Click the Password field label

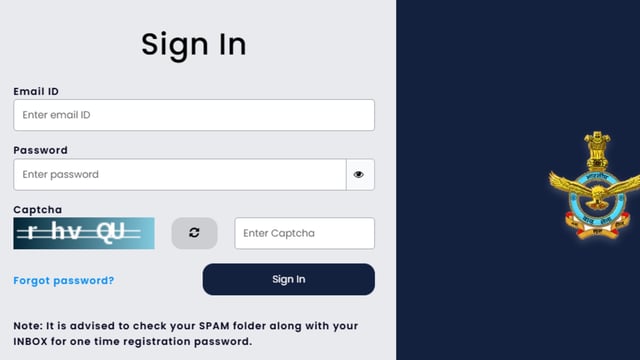click(40, 150)
